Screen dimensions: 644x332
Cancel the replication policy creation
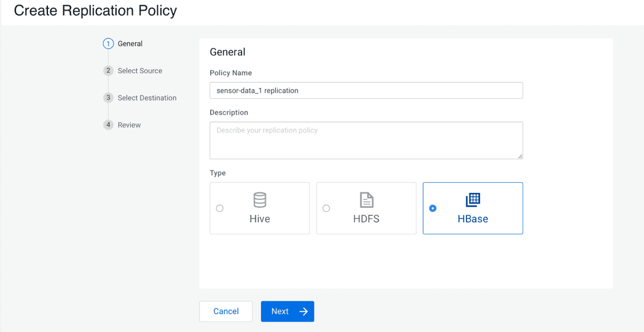226,311
